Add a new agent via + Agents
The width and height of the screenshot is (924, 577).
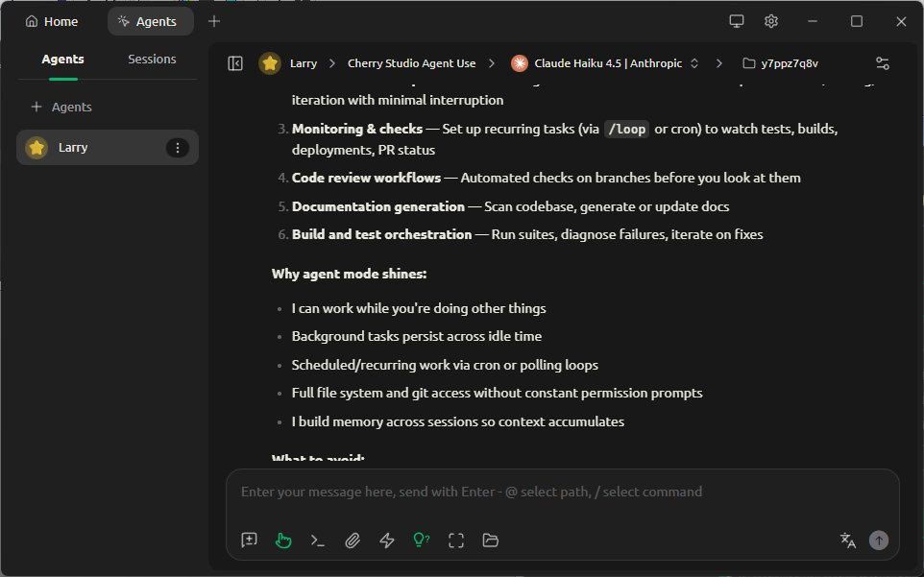[x=61, y=107]
